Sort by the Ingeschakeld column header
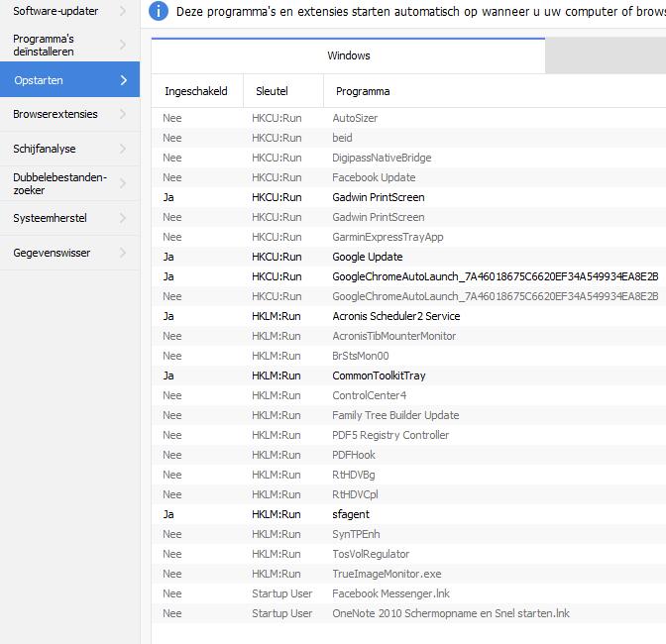Image resolution: width=666 pixels, height=644 pixels. click(195, 91)
